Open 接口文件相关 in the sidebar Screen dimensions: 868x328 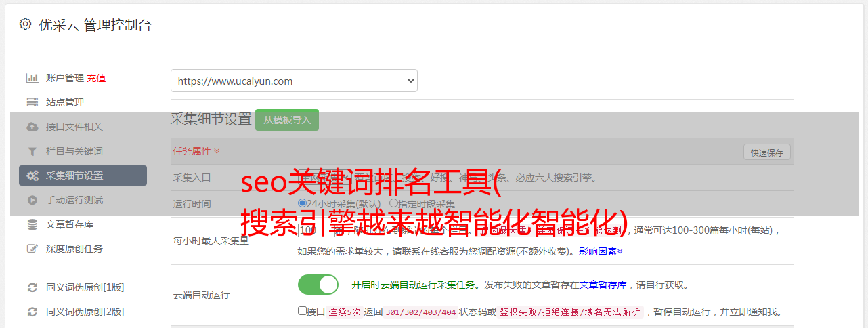(x=74, y=127)
